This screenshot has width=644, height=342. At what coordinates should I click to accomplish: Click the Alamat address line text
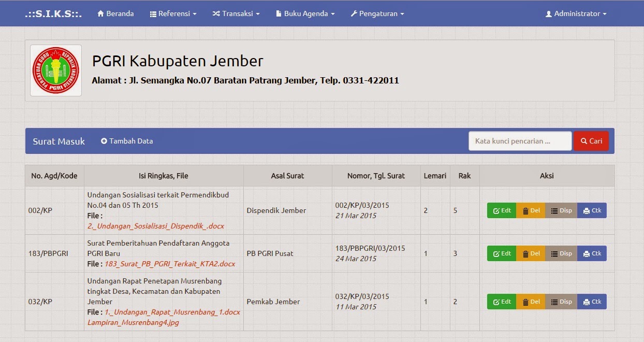(x=245, y=80)
